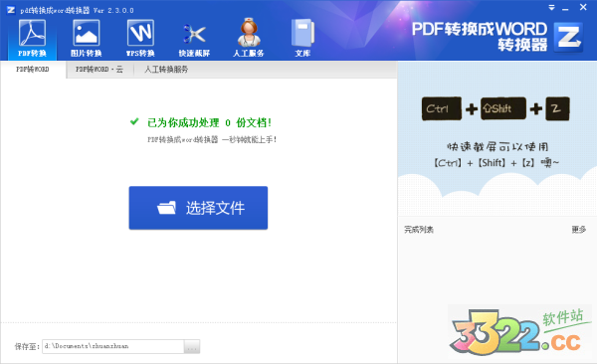Click the 更多 link in the completed list
597x364 pixels.
tap(579, 229)
